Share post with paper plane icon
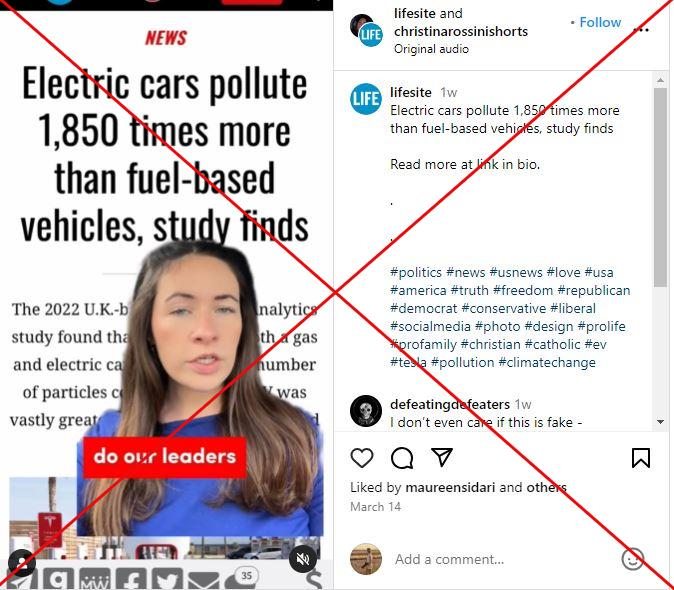Screen dimensions: 674x590 pyautogui.click(x=442, y=457)
